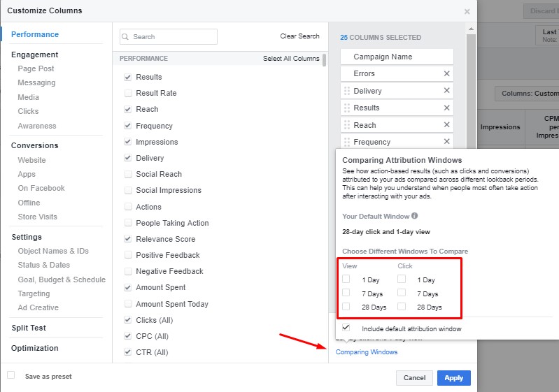Viewport: 559px width, 392px height.
Task: Toggle the Delivery checkbox
Action: tap(127, 158)
